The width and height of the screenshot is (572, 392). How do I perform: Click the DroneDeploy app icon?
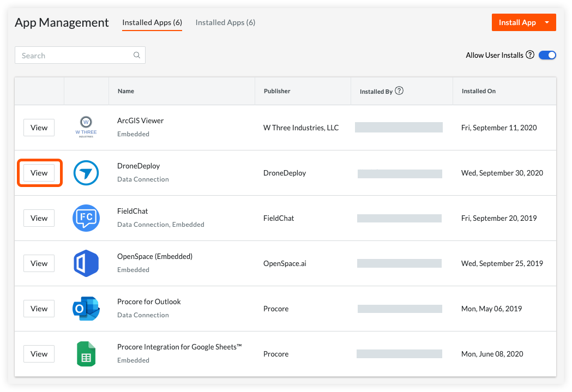(86, 173)
